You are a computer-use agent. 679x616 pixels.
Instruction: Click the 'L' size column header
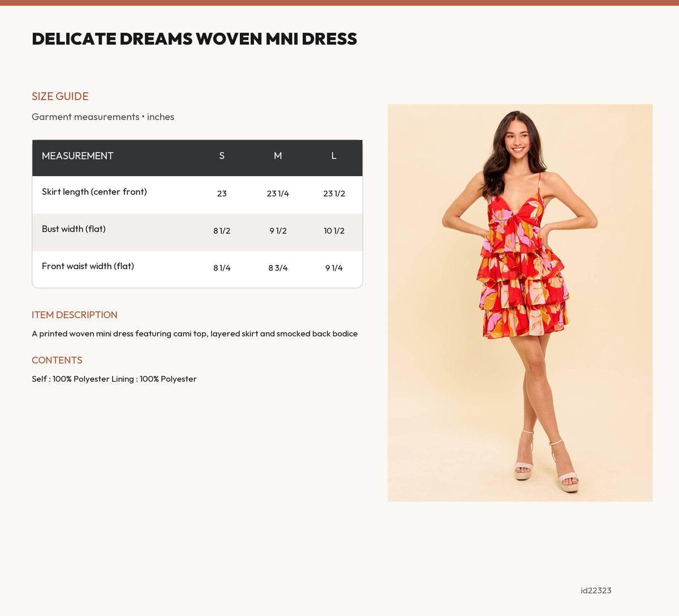334,156
